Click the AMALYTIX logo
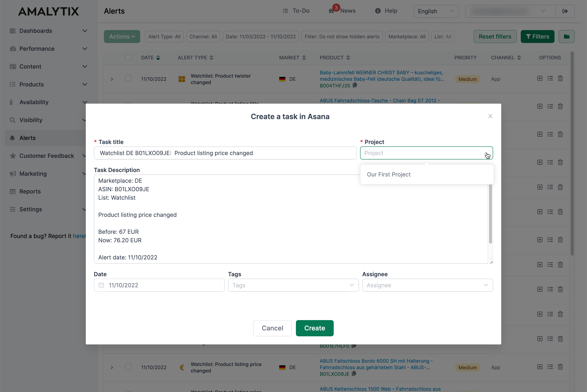The width and height of the screenshot is (587, 392). 48,11
